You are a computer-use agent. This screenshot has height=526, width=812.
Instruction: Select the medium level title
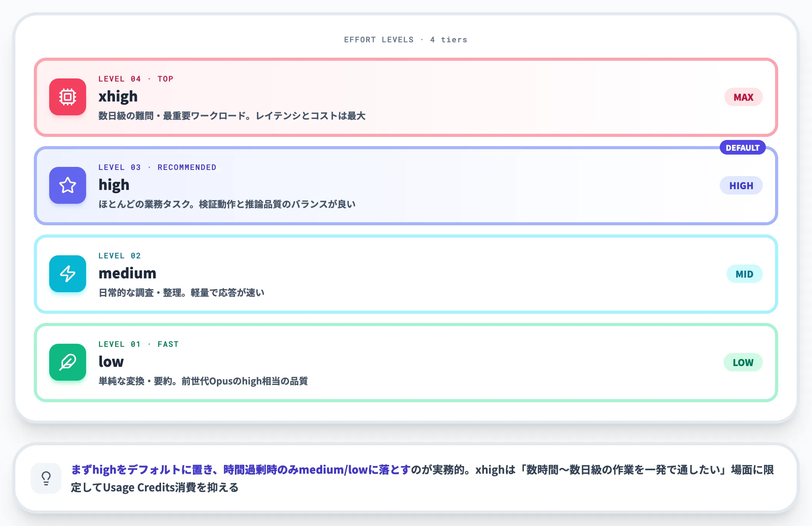pos(127,273)
